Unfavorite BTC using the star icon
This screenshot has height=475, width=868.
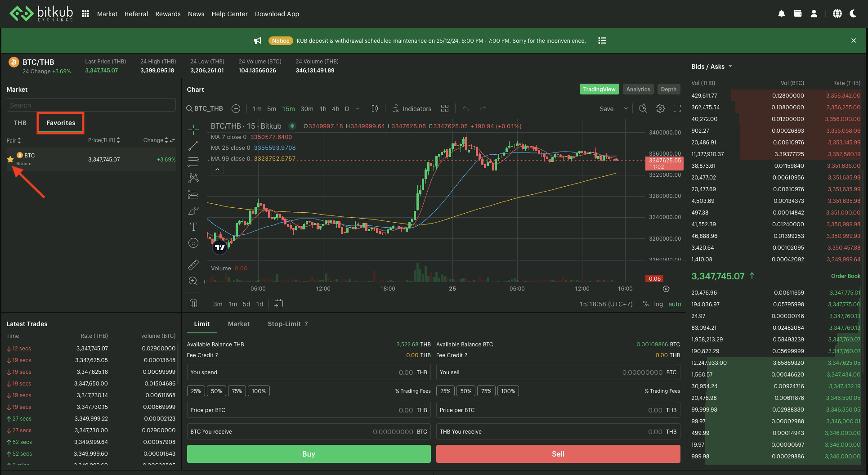point(10,159)
